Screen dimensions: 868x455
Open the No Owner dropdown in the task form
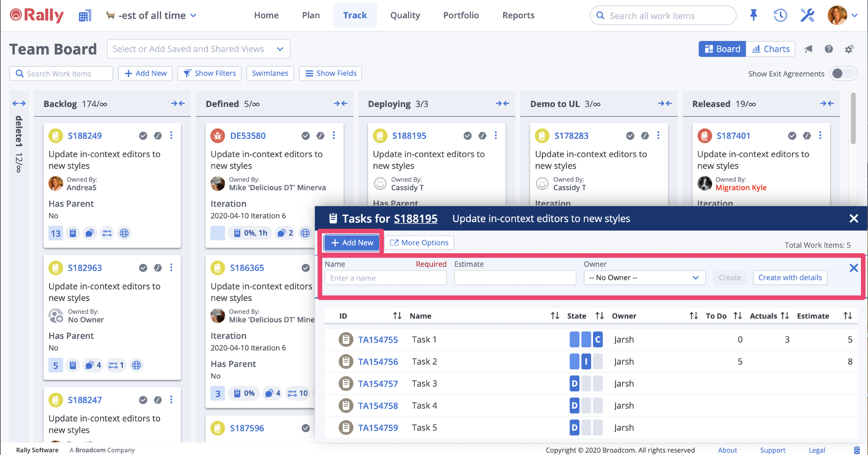coord(644,278)
